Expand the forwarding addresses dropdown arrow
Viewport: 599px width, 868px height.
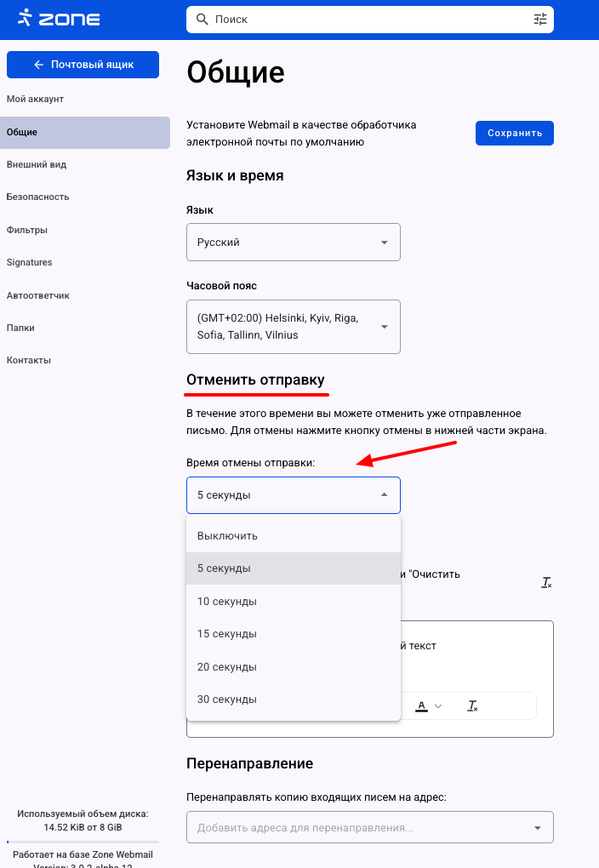(x=537, y=827)
